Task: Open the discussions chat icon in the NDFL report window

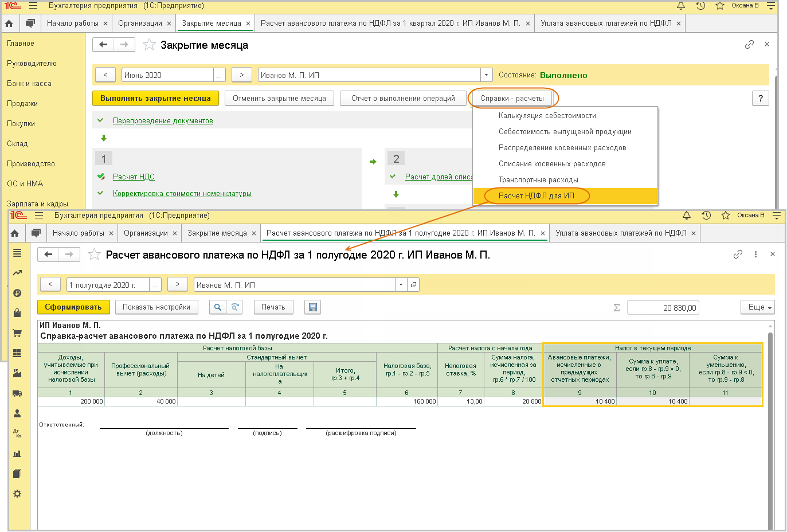Action: click(36, 233)
